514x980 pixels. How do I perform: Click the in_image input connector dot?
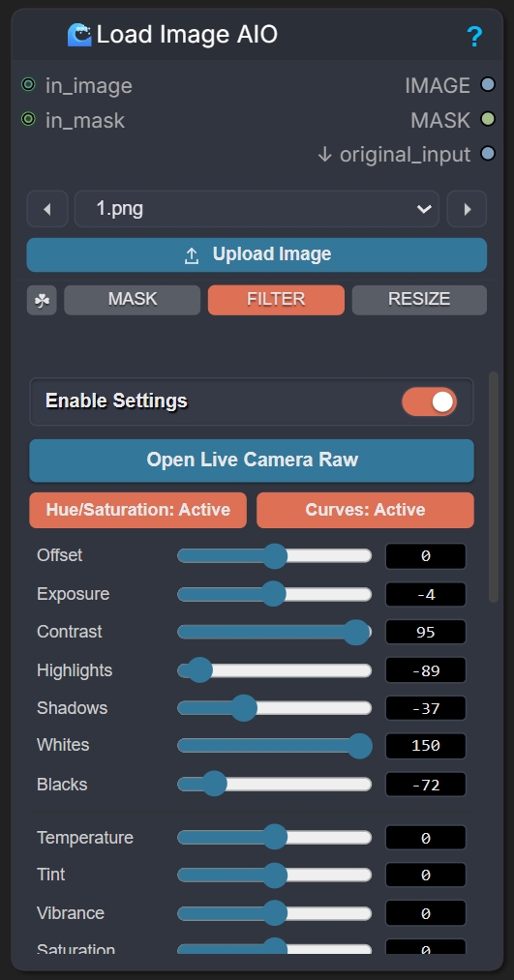[28, 84]
